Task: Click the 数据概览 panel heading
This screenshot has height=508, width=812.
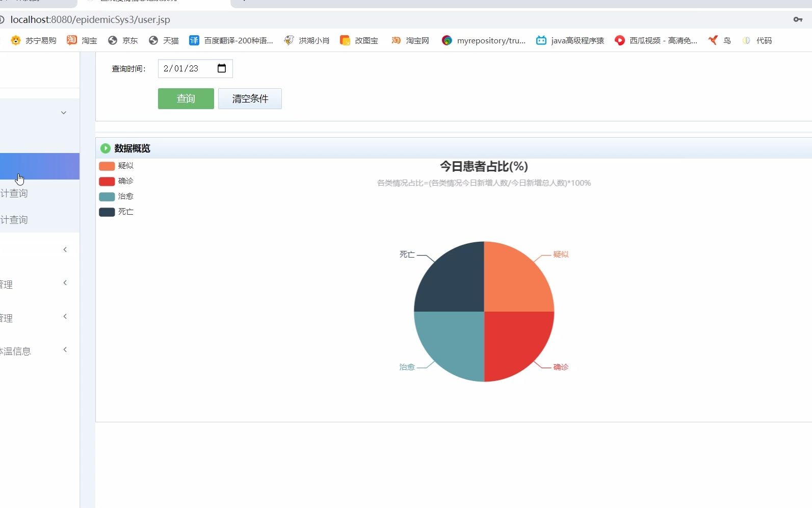Action: coord(132,148)
